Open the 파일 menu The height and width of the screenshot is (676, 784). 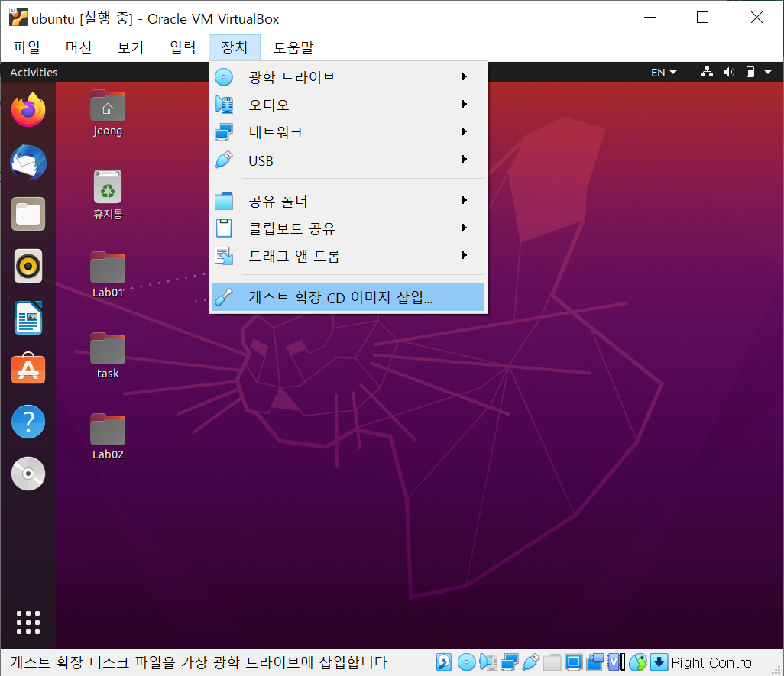[27, 47]
